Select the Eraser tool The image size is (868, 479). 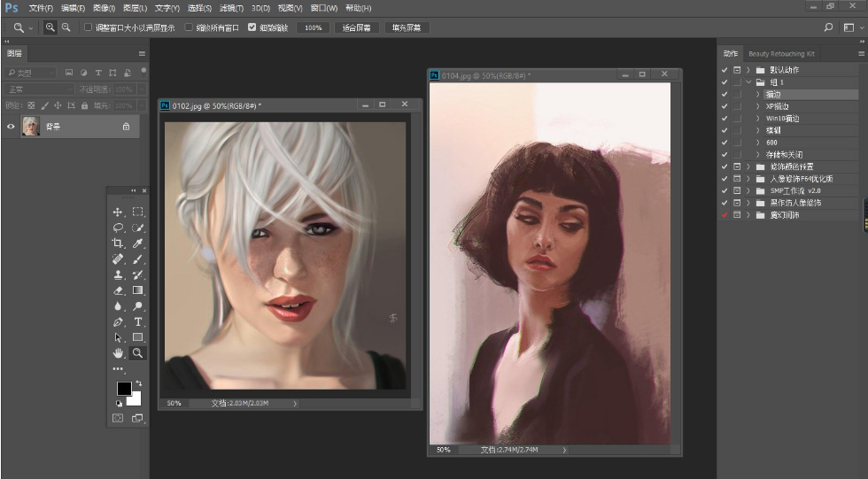118,290
